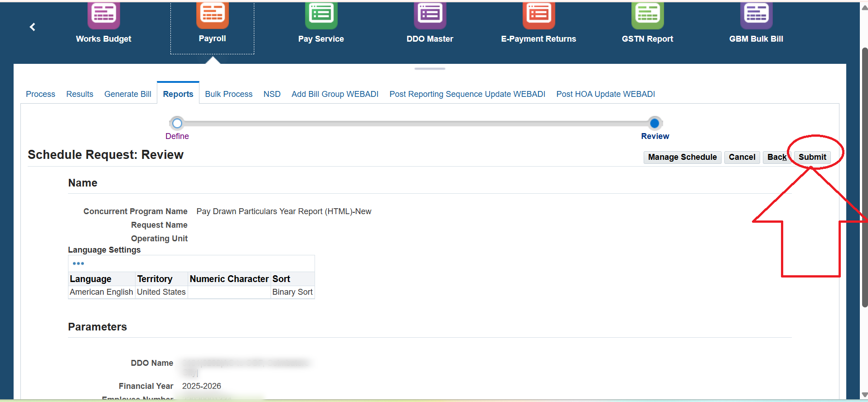This screenshot has width=868, height=402.
Task: Click the Schedule Request: Review heading
Action: point(106,155)
